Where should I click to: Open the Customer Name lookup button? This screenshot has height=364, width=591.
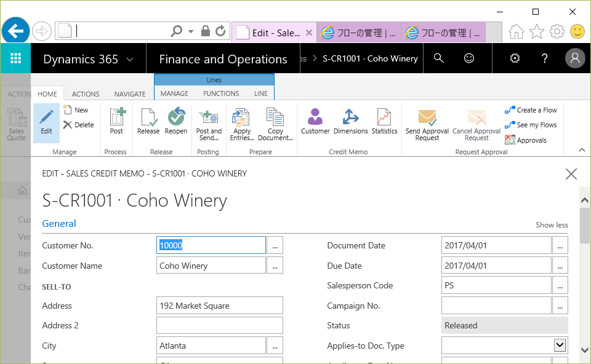point(275,266)
